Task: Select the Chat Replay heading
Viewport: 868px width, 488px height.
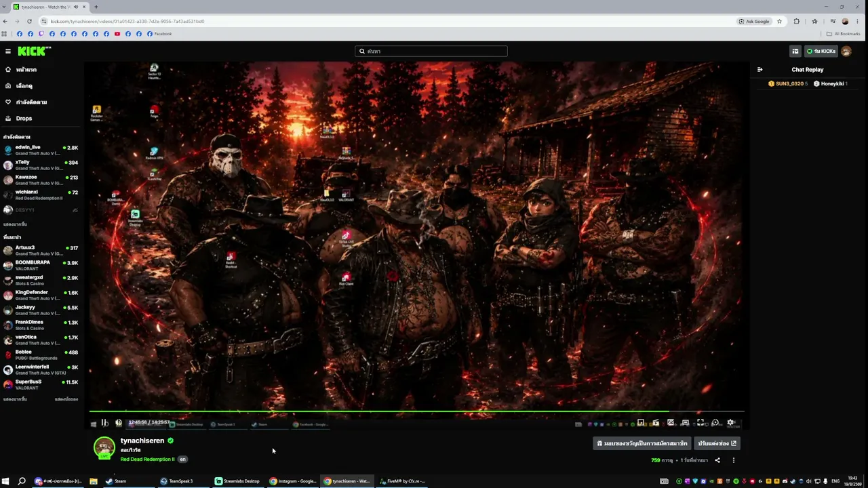Action: pyautogui.click(x=808, y=69)
